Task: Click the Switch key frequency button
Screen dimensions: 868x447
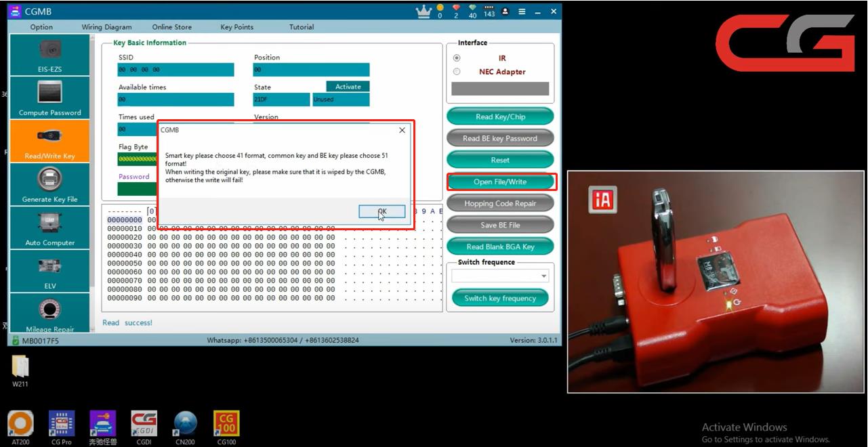Action: pyautogui.click(x=500, y=298)
